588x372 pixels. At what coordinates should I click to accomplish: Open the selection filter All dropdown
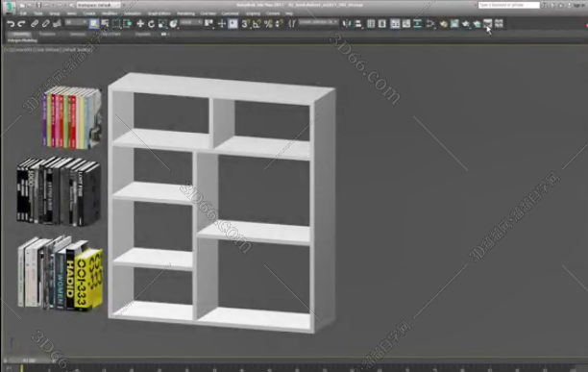coord(76,23)
